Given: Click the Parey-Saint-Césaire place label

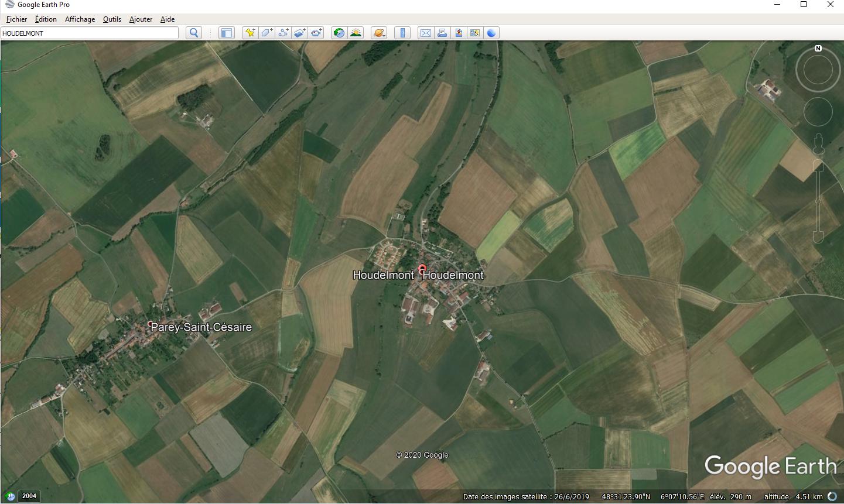Looking at the screenshot, I should tap(201, 327).
